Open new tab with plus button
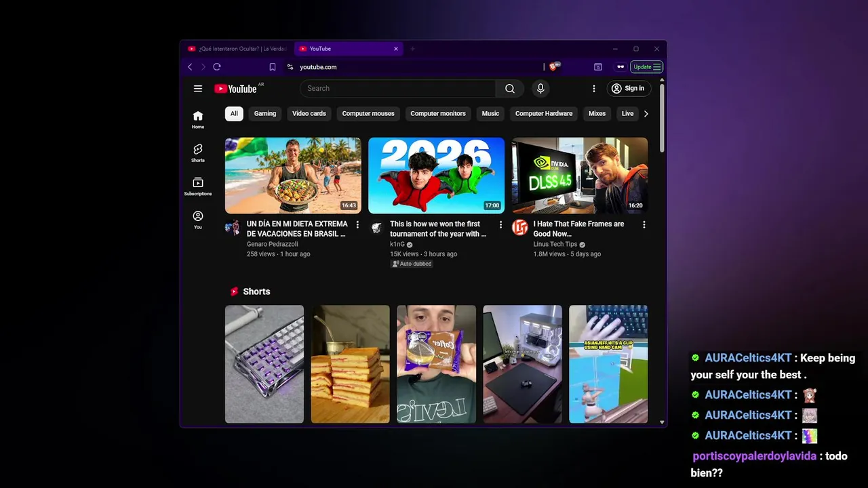 412,49
